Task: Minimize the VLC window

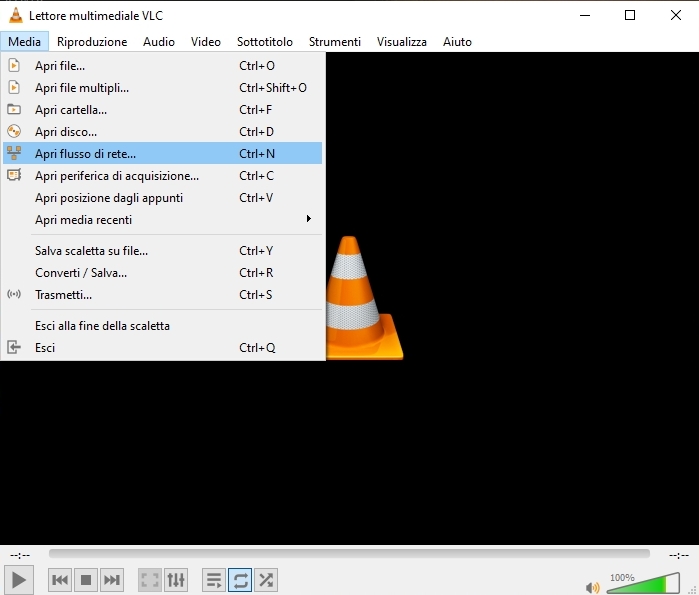Action: tap(585, 15)
